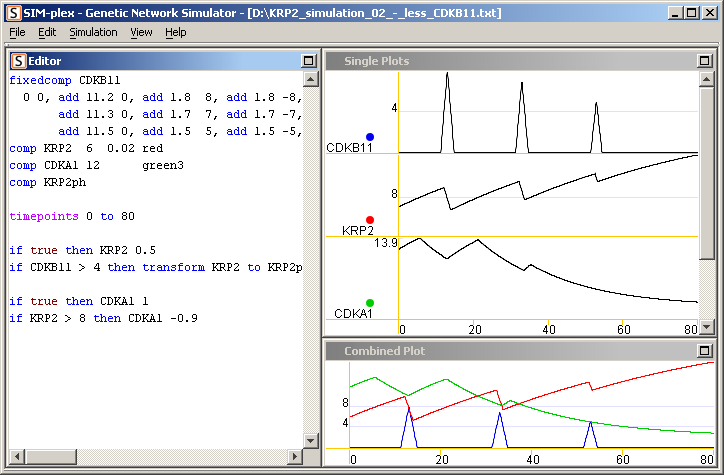The height and width of the screenshot is (475, 724).
Task: Maximize the Combined Plot panel
Action: tap(704, 351)
